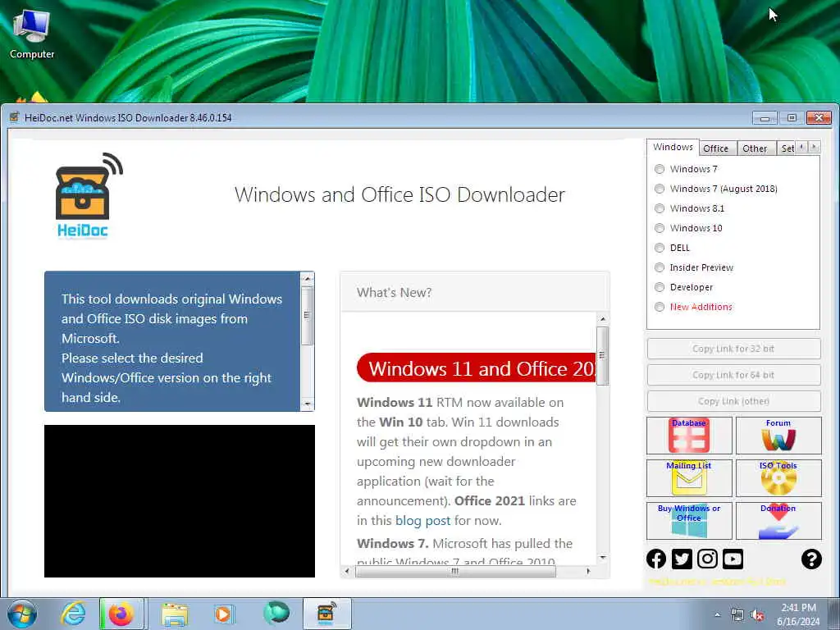Click the blue info box scrollbar thumb
The height and width of the screenshot is (630, 840).
307,316
